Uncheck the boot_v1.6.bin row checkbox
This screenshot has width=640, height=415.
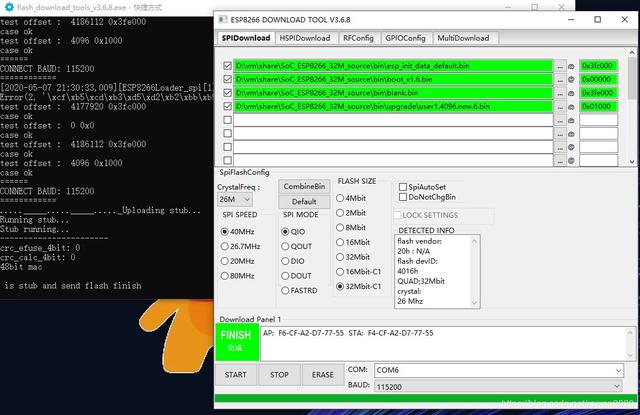[228, 79]
